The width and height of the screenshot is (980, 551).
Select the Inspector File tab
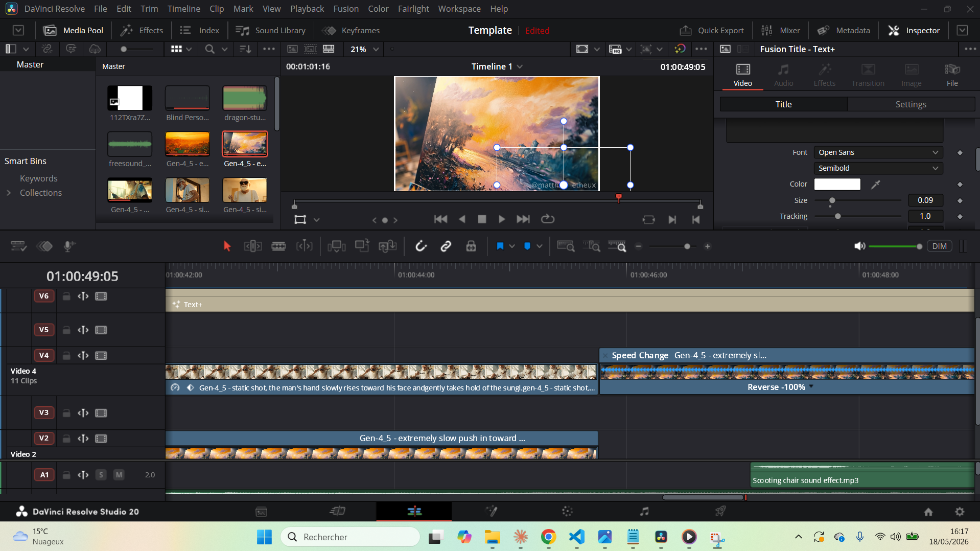(952, 75)
